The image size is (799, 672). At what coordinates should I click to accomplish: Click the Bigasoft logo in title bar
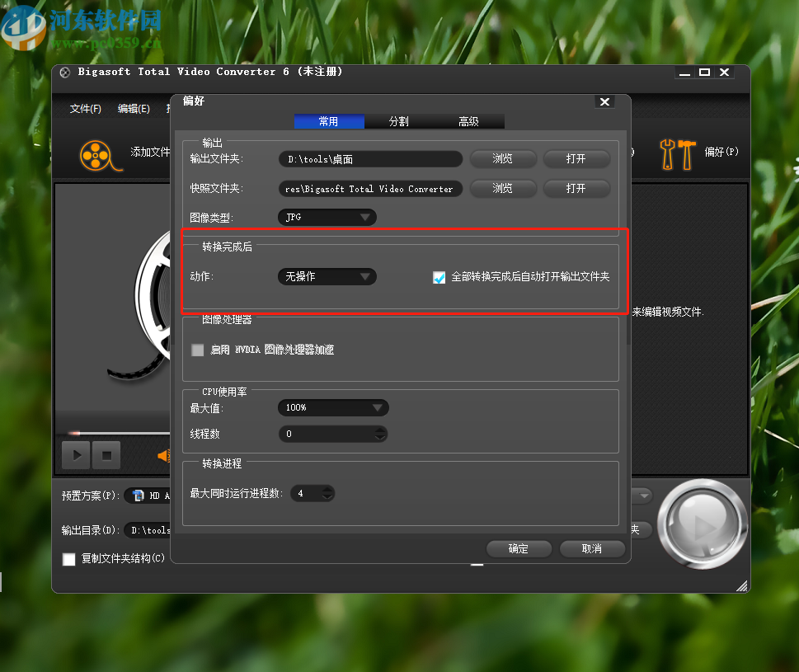tap(63, 72)
